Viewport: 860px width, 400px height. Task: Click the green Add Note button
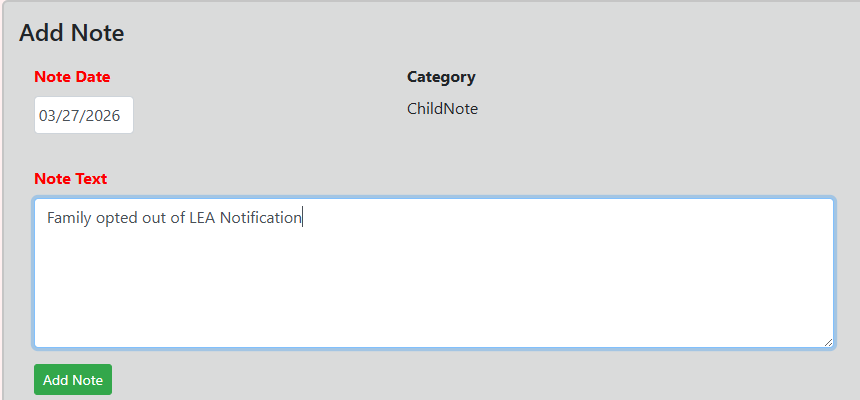click(x=73, y=380)
